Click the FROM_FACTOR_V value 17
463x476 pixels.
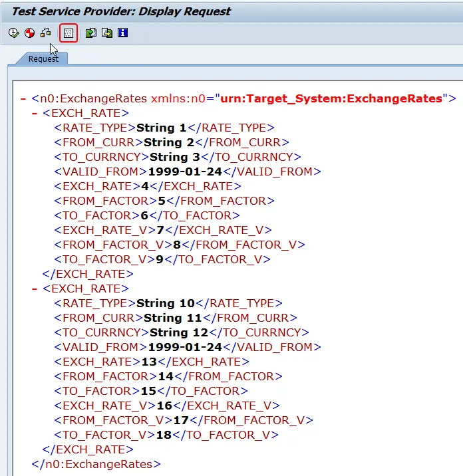181,420
